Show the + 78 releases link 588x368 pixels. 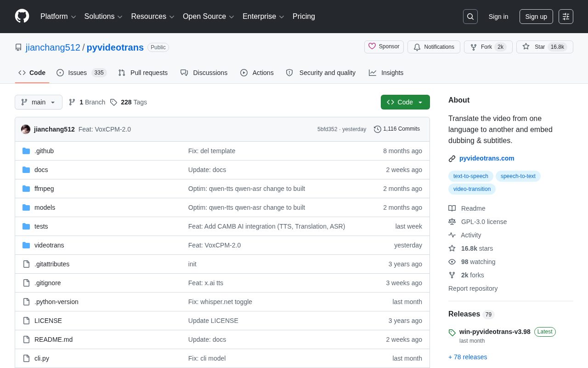pyautogui.click(x=468, y=357)
